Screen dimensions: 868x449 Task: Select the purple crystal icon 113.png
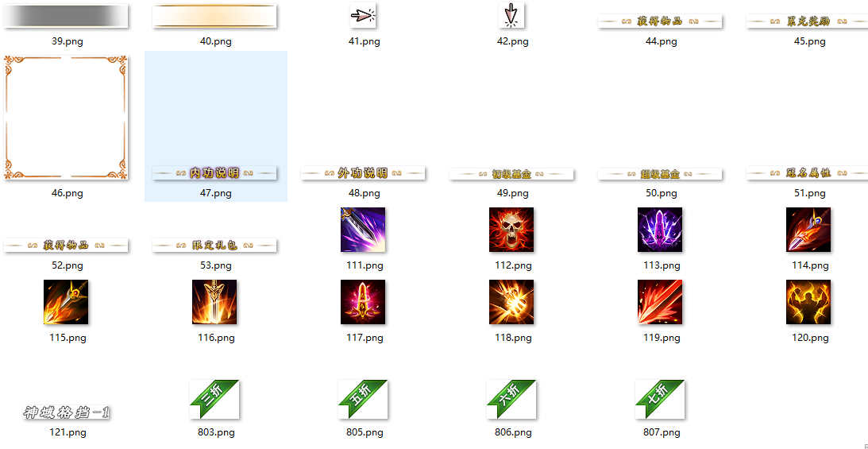660,230
